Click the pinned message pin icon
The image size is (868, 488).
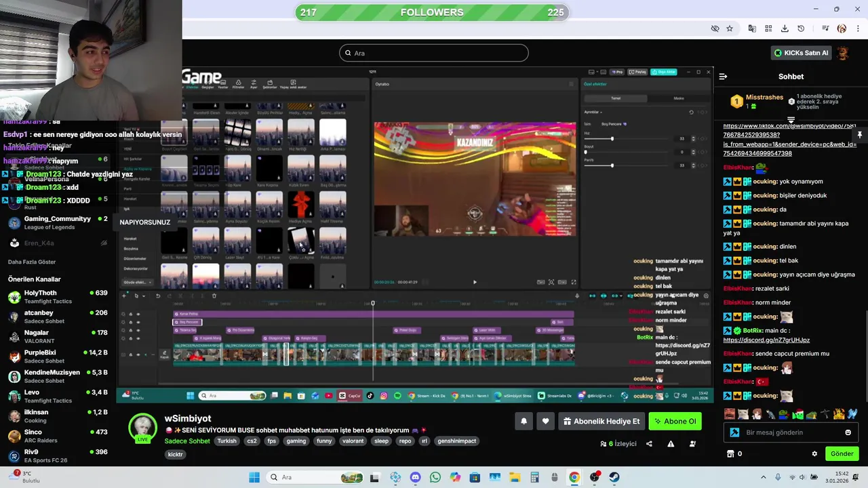tap(859, 135)
